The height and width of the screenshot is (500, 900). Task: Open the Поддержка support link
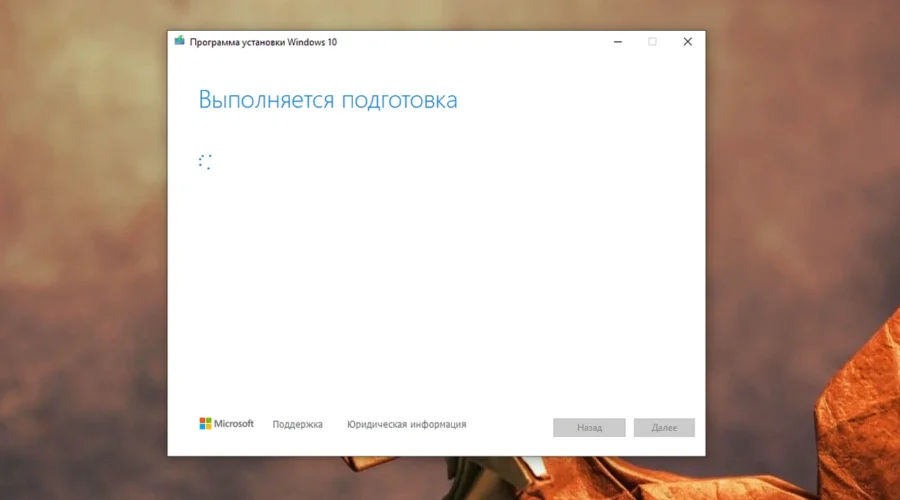[x=297, y=424]
